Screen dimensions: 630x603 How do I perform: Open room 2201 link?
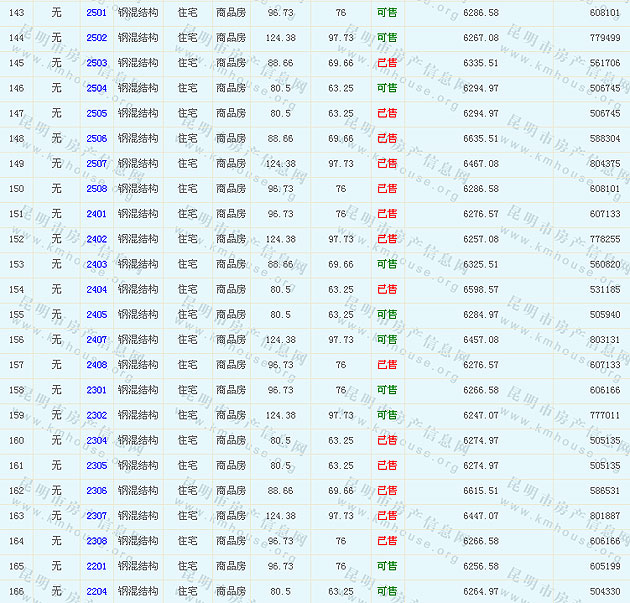[x=97, y=566]
